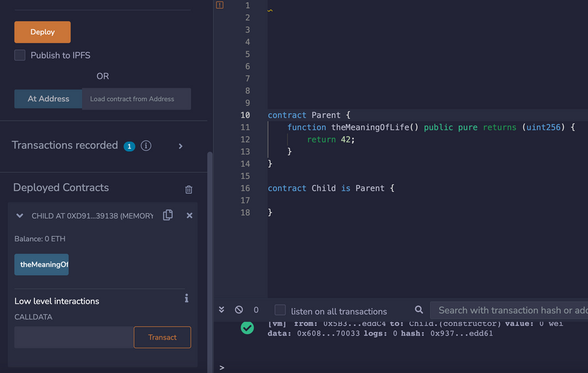Click the terminal search magnifier icon
Image resolution: width=588 pixels, height=373 pixels.
click(x=419, y=310)
